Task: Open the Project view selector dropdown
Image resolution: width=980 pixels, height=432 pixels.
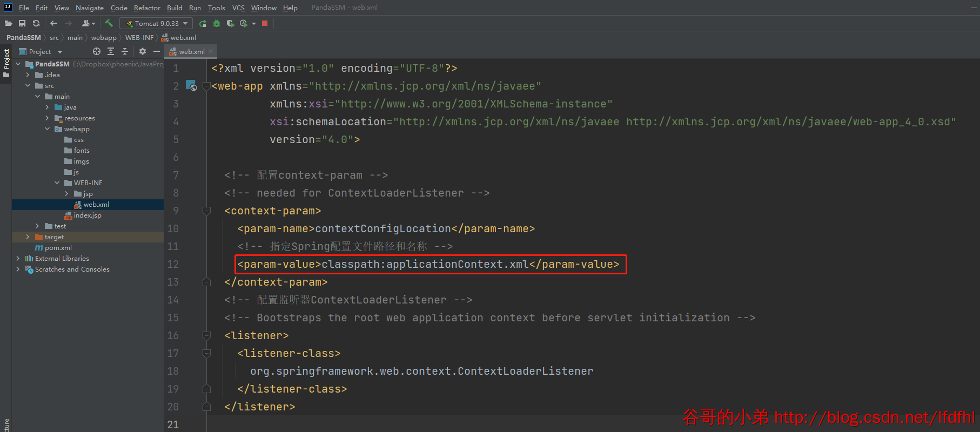Action: pyautogui.click(x=41, y=51)
